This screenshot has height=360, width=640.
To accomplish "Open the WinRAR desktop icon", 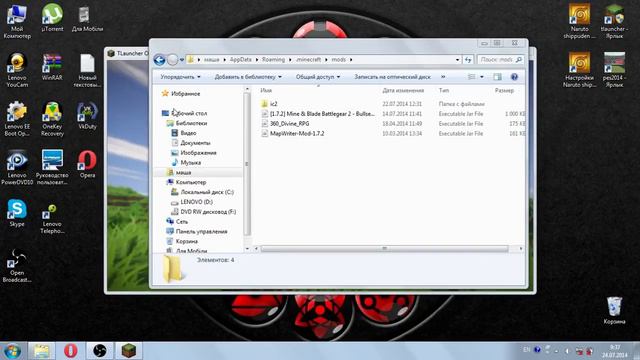I will coord(52,67).
